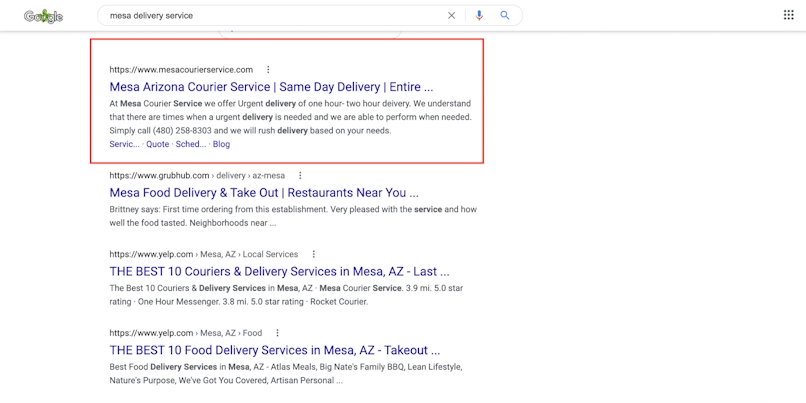Click the Google logo to go home
Screen dimensions: 806x403
click(x=43, y=16)
